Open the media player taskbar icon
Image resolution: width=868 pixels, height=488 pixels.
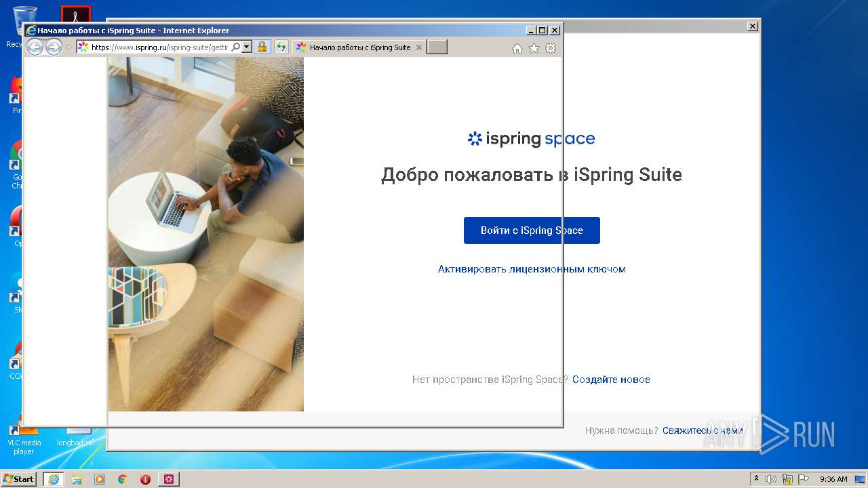pos(100,479)
